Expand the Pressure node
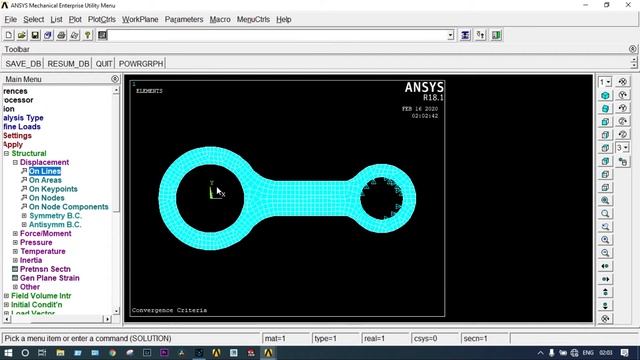The height and width of the screenshot is (360, 640). (x=15, y=242)
